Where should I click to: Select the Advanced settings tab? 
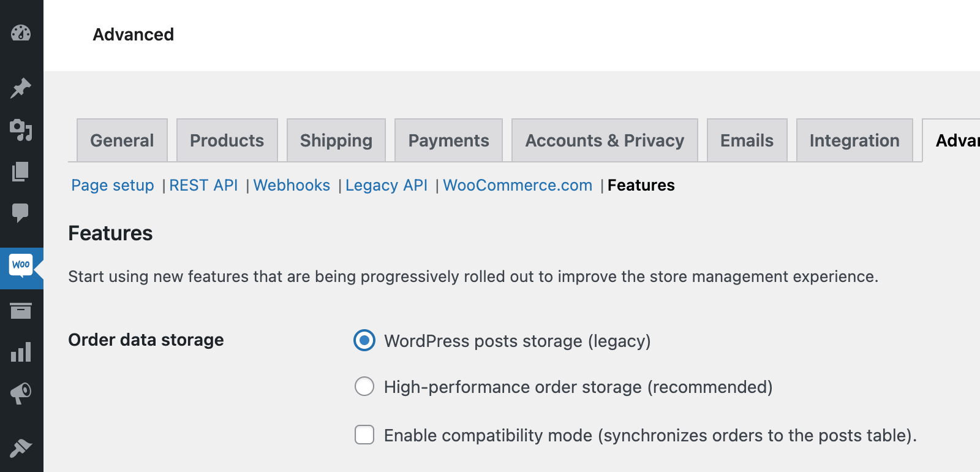(951, 140)
